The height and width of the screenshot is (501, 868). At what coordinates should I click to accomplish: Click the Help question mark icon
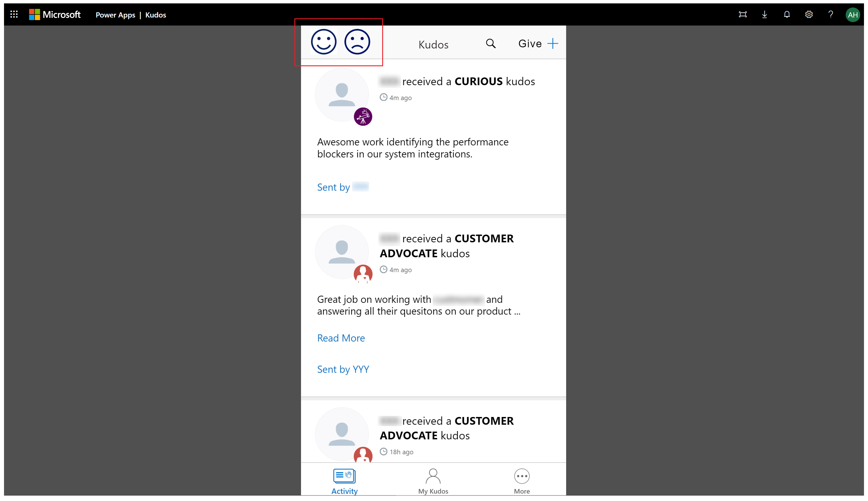pos(832,13)
